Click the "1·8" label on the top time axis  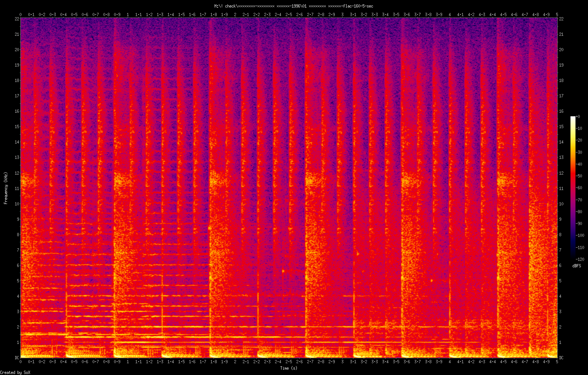point(214,15)
